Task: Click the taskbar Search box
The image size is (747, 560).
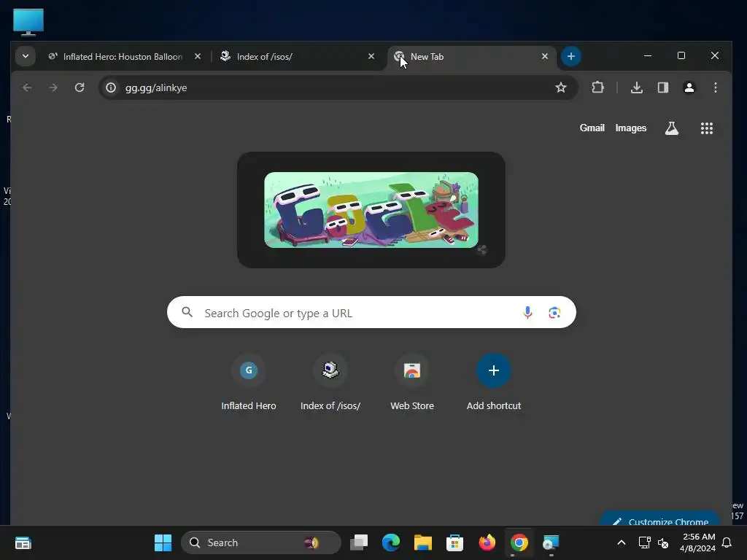Action: point(261,542)
